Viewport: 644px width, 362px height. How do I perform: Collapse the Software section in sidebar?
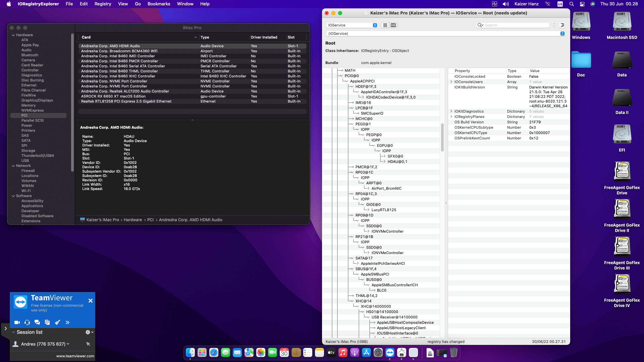(x=13, y=196)
